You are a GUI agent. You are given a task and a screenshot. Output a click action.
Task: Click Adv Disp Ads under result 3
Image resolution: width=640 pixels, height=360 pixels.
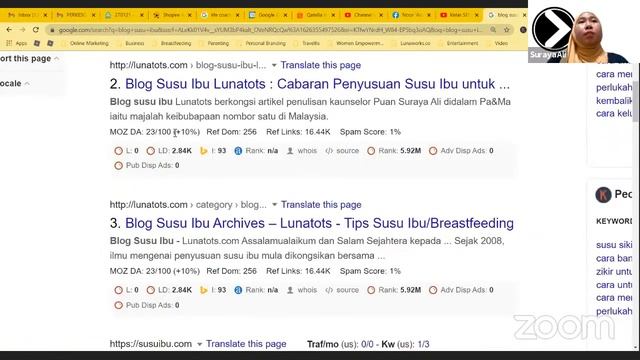click(x=461, y=290)
